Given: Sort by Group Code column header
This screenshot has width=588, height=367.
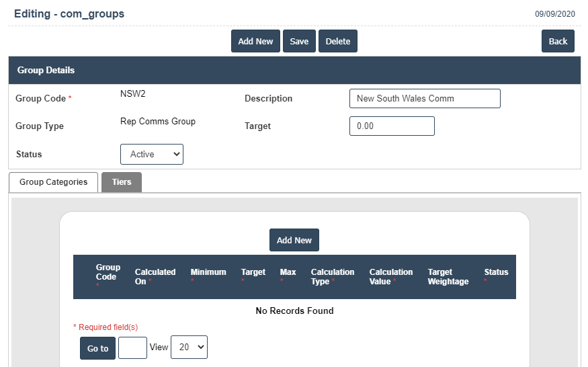Looking at the screenshot, I should (108, 272).
